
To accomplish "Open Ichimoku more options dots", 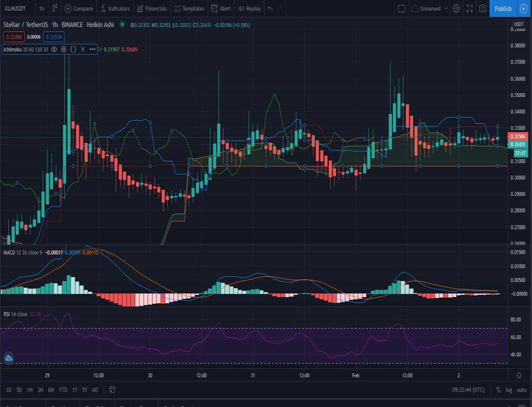I will (x=92, y=49).
